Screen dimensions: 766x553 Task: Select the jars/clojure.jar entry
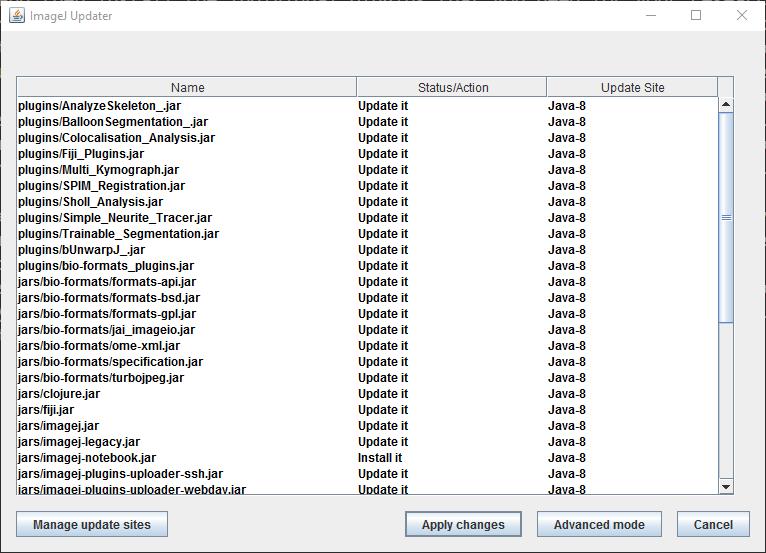coord(59,394)
